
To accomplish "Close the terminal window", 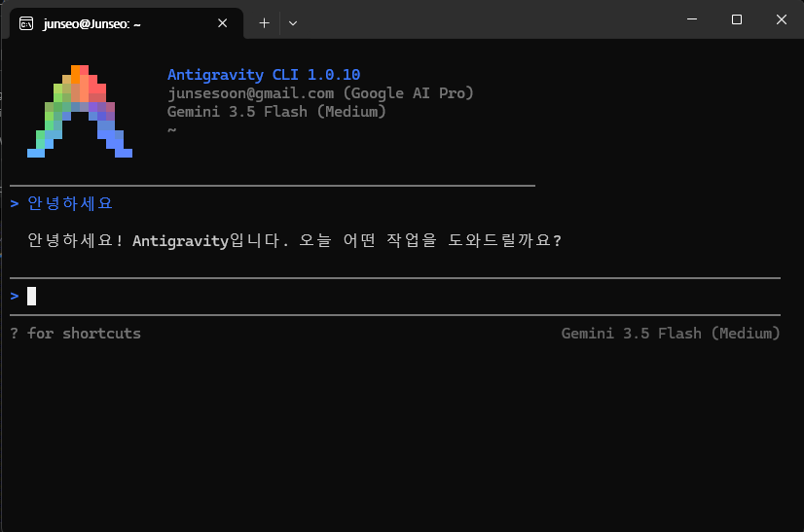I will pyautogui.click(x=782, y=19).
